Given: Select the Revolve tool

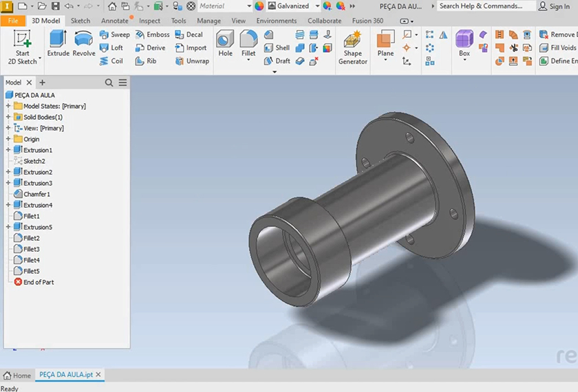Looking at the screenshot, I should [x=84, y=43].
